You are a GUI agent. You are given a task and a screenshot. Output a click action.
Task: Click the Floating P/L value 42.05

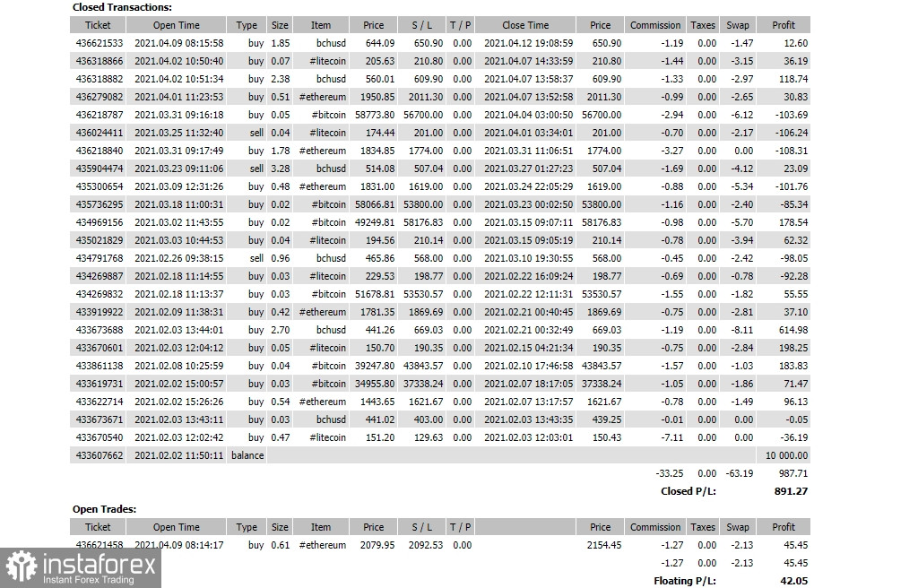[793, 581]
